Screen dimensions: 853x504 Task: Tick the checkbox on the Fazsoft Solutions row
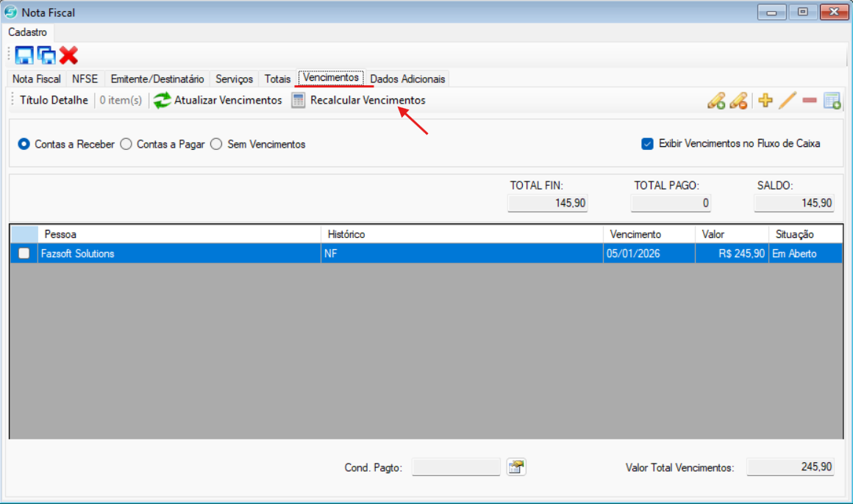[x=24, y=253]
